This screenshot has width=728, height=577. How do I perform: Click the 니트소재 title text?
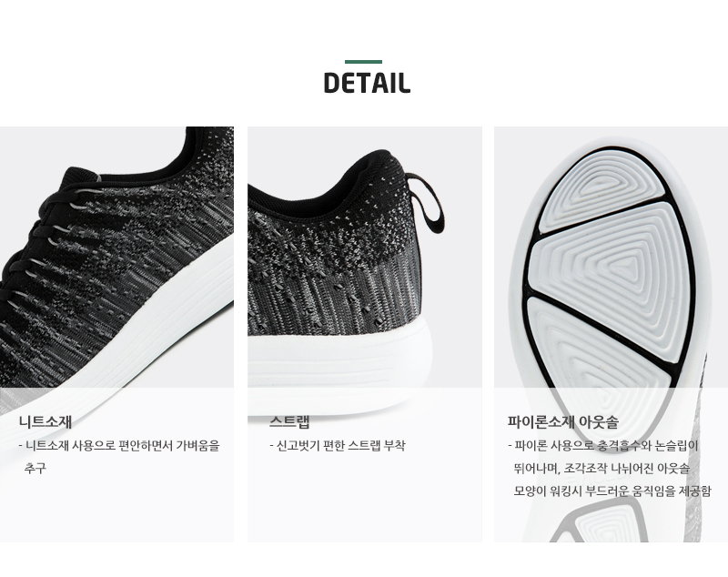[x=45, y=422]
